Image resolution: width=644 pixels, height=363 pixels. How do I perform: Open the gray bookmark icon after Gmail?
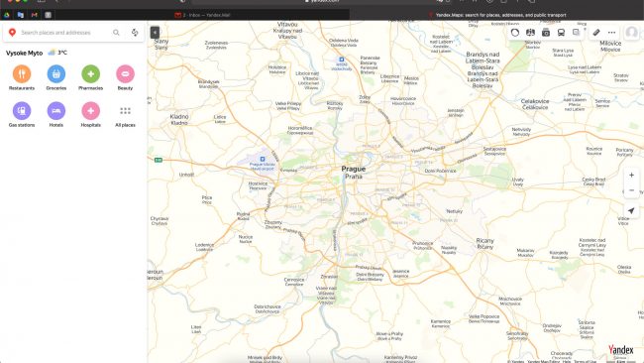coord(49,15)
